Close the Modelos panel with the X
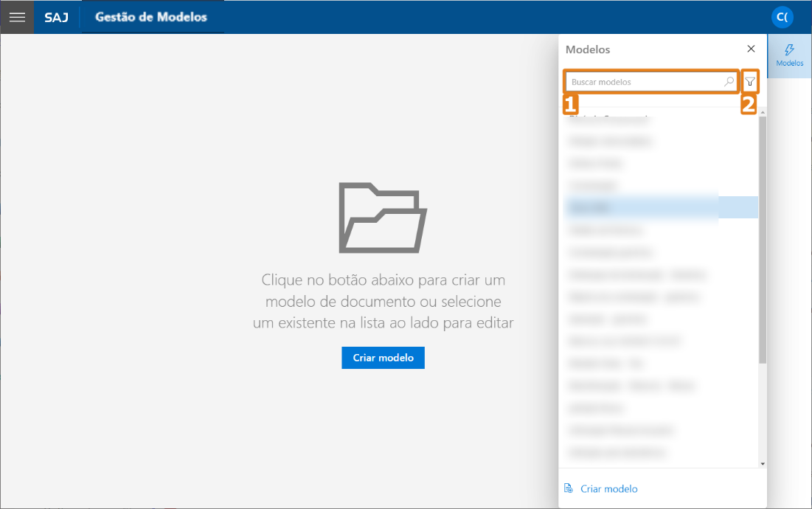812x509 pixels. [x=751, y=49]
